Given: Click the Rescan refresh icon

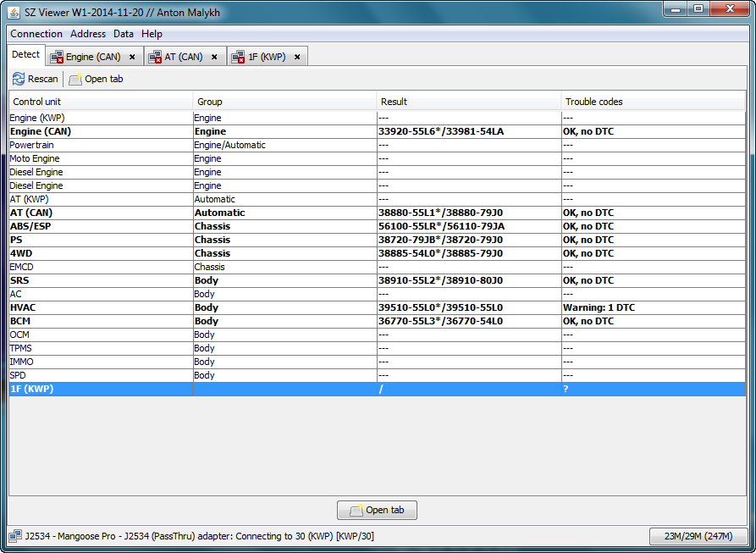Looking at the screenshot, I should click(19, 79).
